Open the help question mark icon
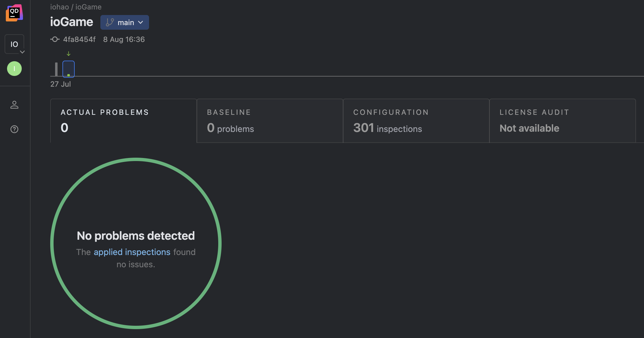 click(x=14, y=129)
